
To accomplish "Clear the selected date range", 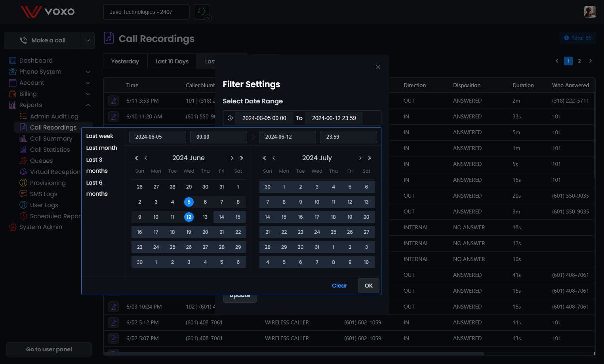I will pyautogui.click(x=339, y=286).
